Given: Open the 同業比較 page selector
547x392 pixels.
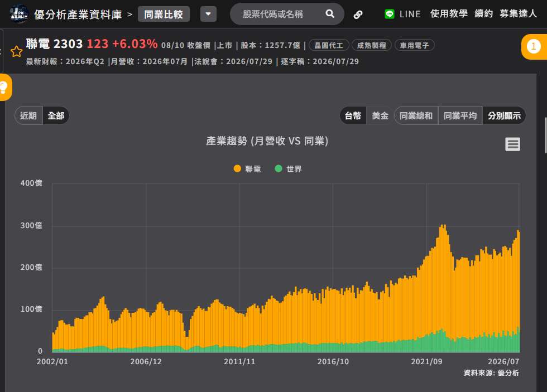Looking at the screenshot, I should [164, 14].
